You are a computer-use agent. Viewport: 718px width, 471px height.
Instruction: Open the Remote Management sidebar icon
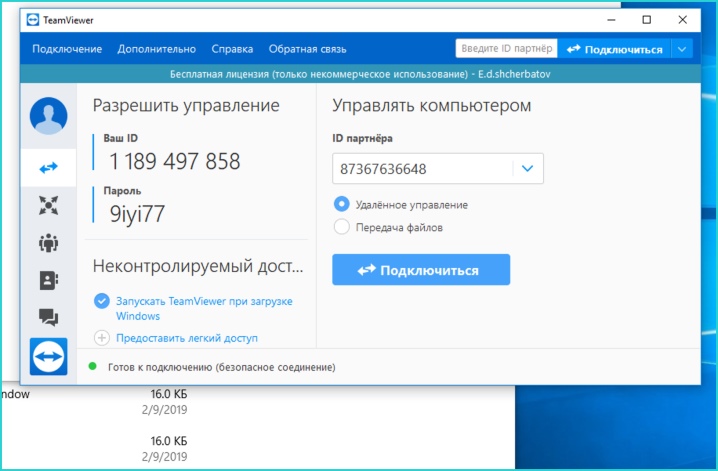click(x=49, y=206)
